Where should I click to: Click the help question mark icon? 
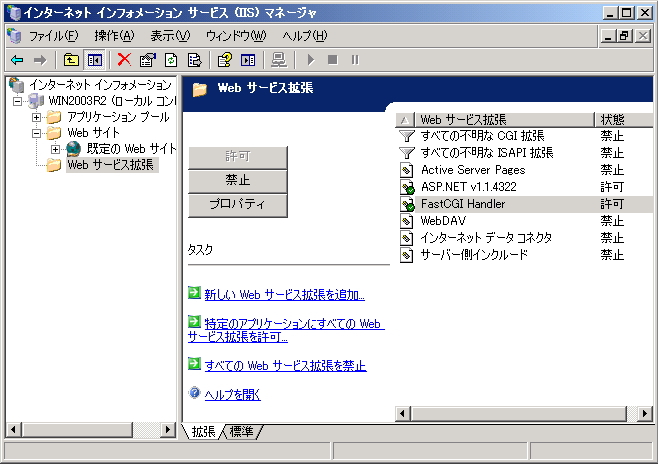coord(194,393)
